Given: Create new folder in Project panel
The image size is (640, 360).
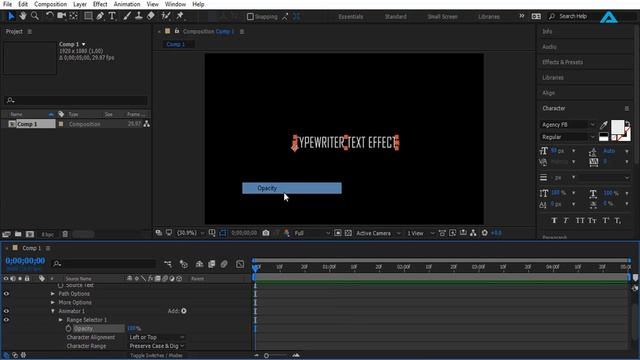Looking at the screenshot, I should pyautogui.click(x=18, y=234).
